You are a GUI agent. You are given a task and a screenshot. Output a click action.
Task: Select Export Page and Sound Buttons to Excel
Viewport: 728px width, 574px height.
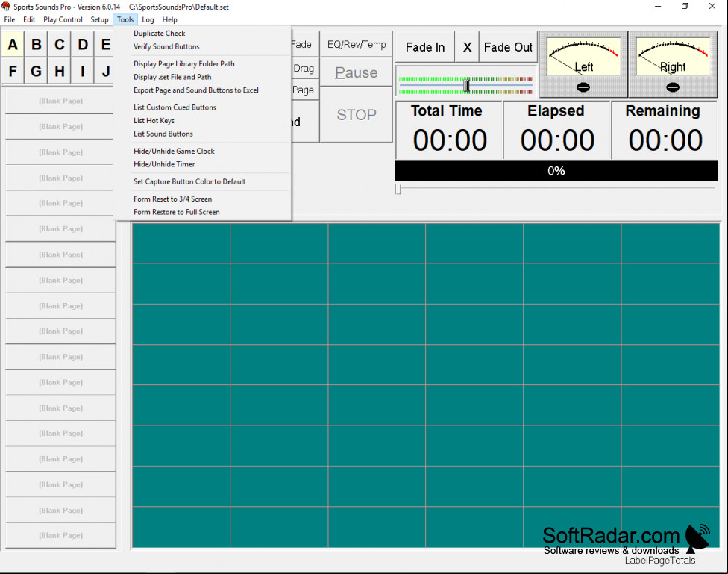202,90
